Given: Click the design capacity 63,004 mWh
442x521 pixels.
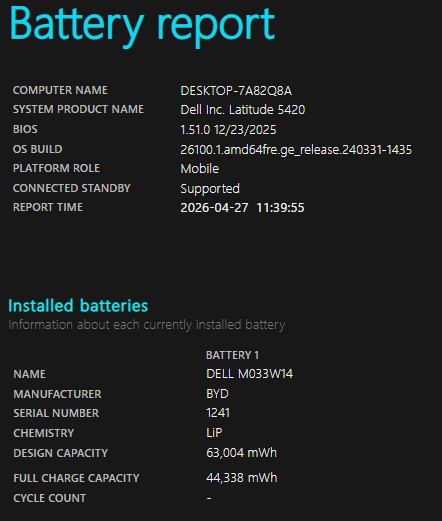Looking at the screenshot, I should pos(241,453).
